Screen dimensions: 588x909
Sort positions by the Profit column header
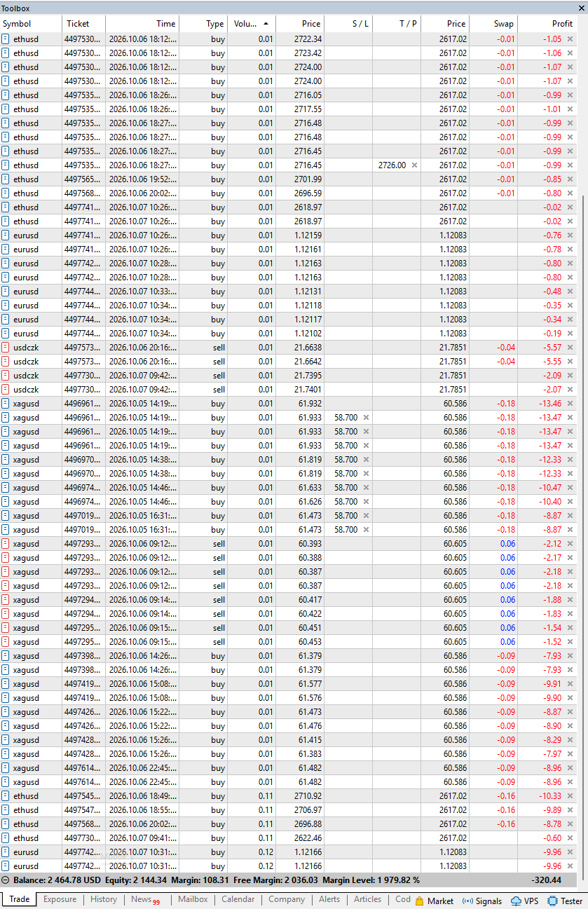pos(547,24)
